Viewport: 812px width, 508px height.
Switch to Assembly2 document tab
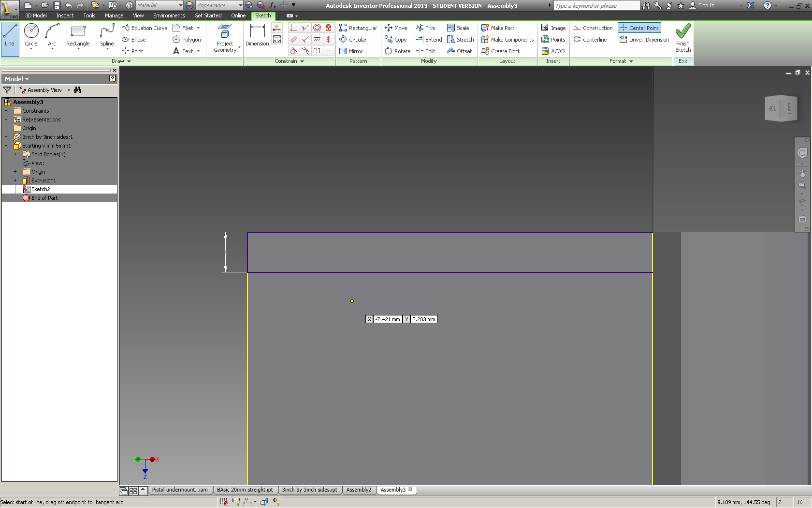tap(359, 490)
